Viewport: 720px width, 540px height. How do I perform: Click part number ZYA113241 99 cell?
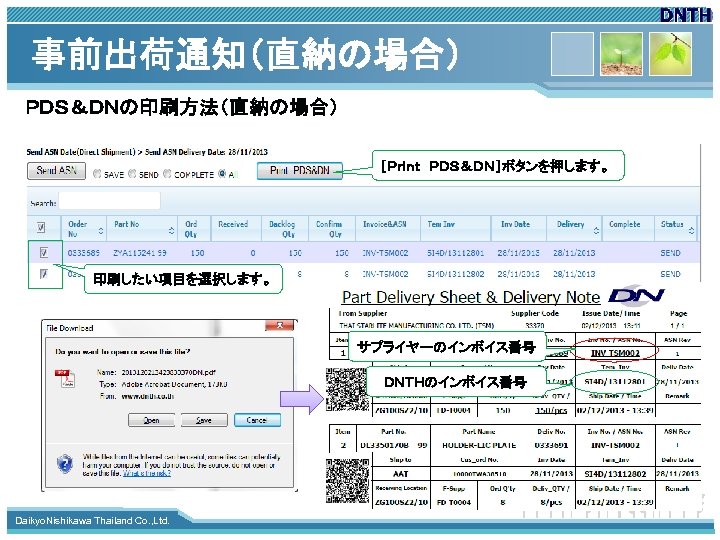[x=140, y=253]
